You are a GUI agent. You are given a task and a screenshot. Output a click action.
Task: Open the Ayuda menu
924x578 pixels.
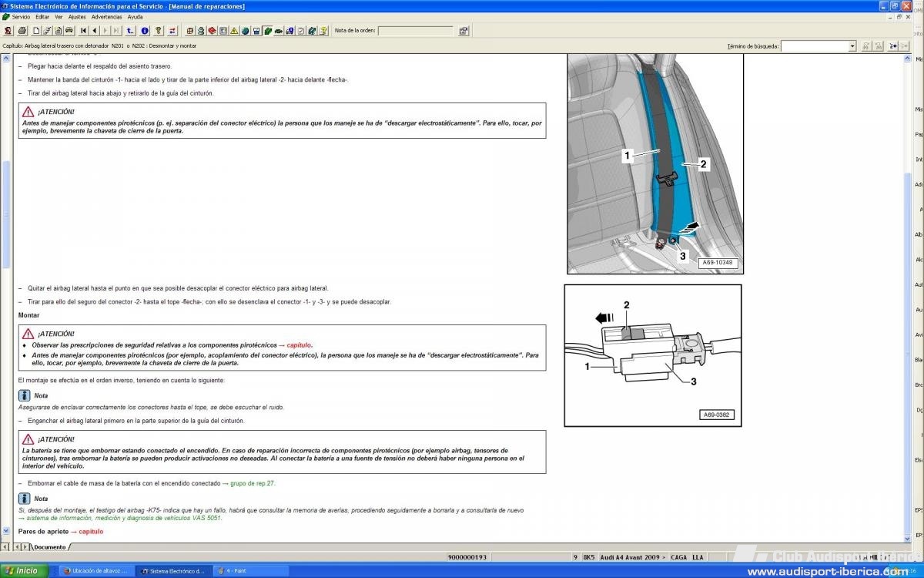click(135, 16)
